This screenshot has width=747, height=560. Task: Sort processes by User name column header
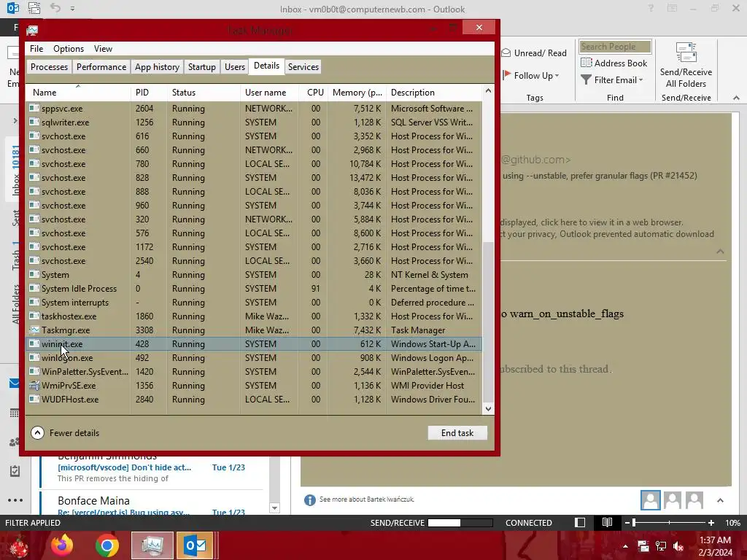click(x=270, y=93)
